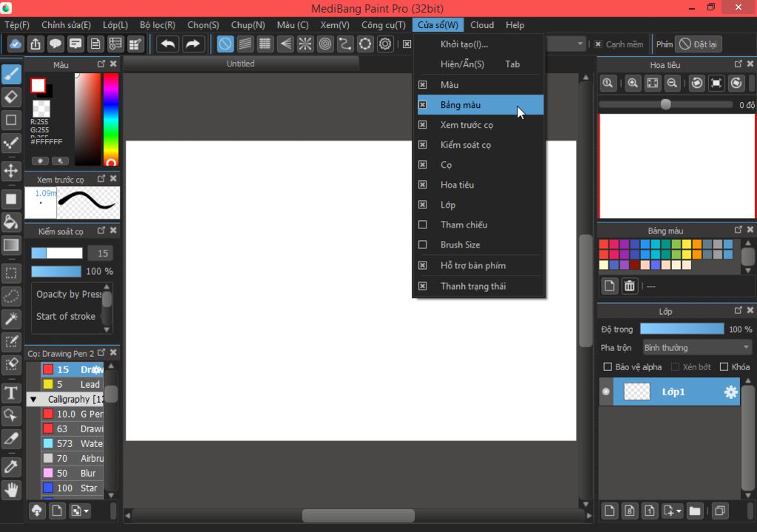This screenshot has height=532, width=757.
Task: Select the Hand tool
Action: coord(11,490)
